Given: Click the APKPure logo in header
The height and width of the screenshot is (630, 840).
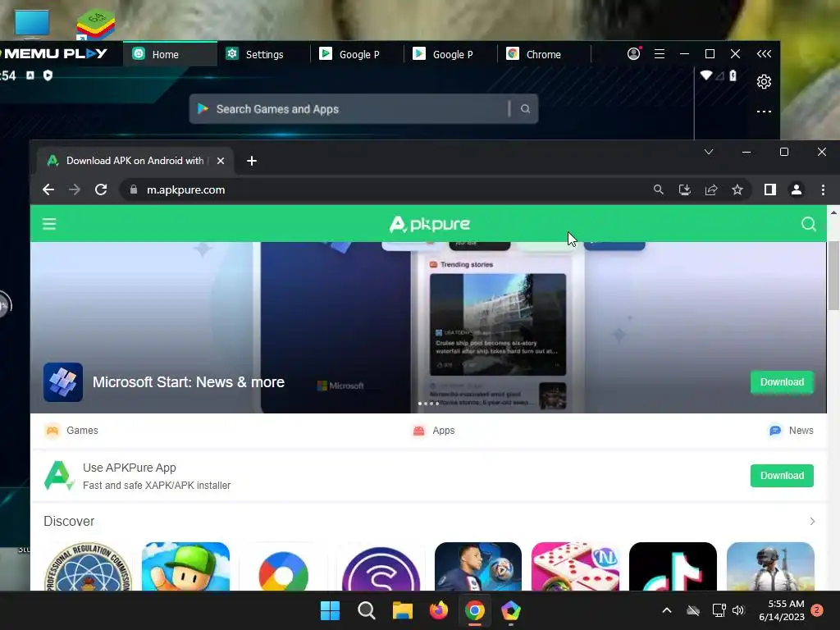Looking at the screenshot, I should (429, 224).
